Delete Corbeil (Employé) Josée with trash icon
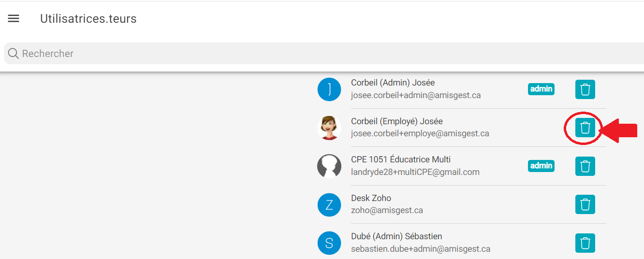The width and height of the screenshot is (644, 259). pyautogui.click(x=585, y=128)
